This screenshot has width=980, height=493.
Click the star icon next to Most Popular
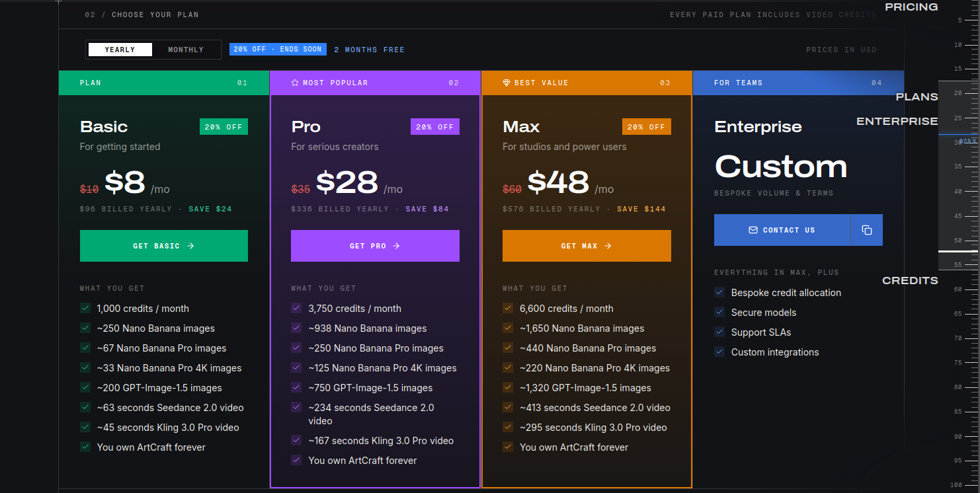point(295,83)
